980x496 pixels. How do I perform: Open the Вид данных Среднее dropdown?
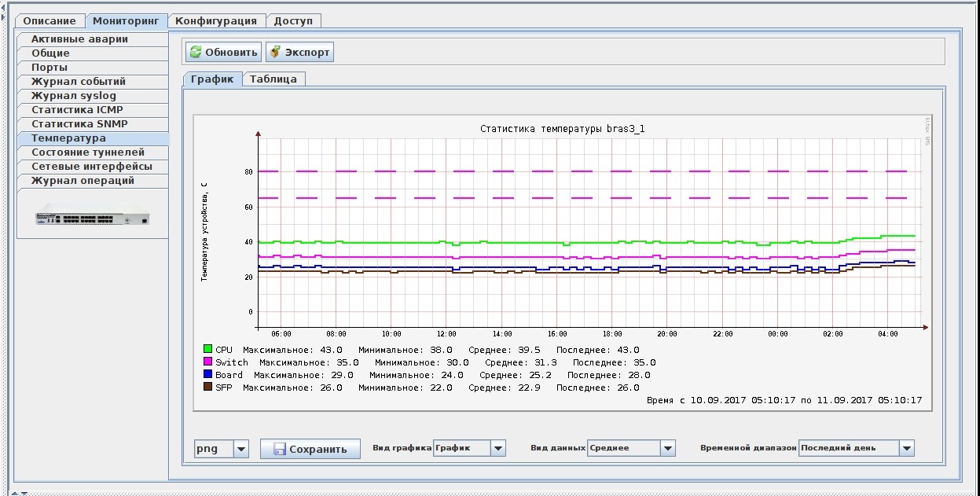[x=667, y=448]
